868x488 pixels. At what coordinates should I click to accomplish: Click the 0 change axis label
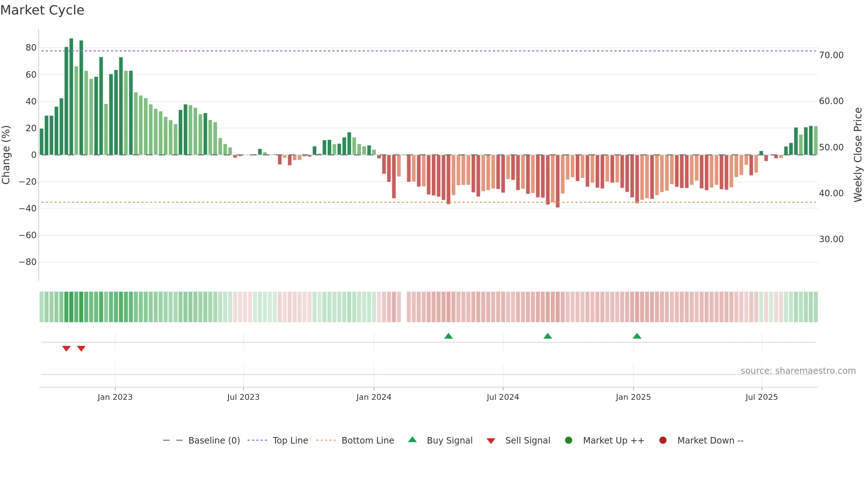34,155
